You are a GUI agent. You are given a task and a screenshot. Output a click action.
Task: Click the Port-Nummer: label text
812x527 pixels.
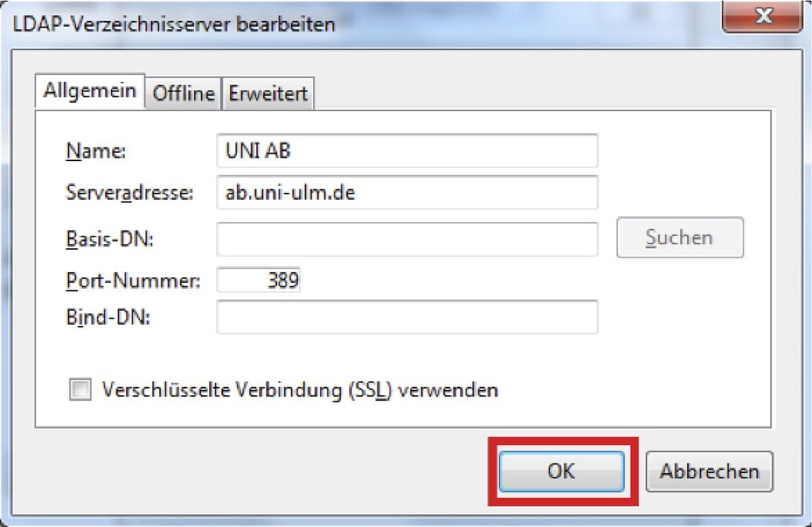pyautogui.click(x=133, y=281)
